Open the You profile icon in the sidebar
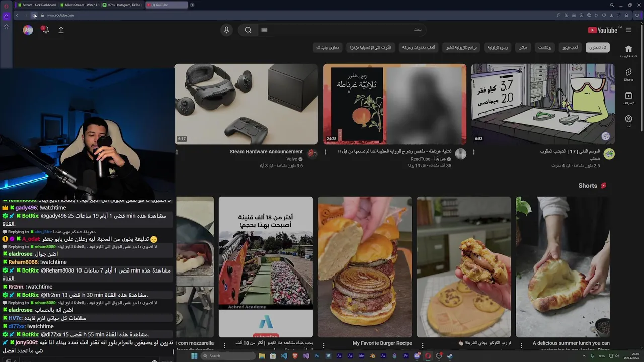644x362 pixels. (x=628, y=121)
